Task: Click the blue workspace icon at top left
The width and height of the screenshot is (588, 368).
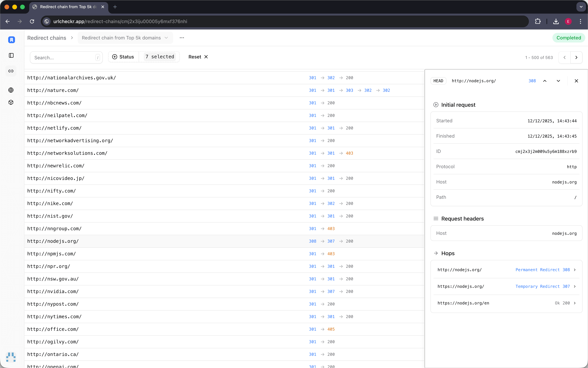Action: click(11, 40)
